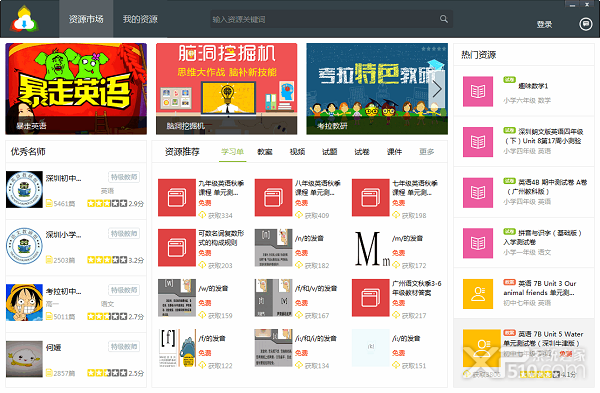Open the 暴走英语 banner

[76, 89]
